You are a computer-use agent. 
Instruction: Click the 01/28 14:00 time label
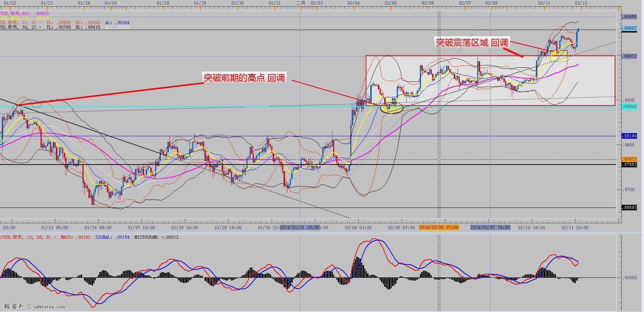[x=185, y=227]
